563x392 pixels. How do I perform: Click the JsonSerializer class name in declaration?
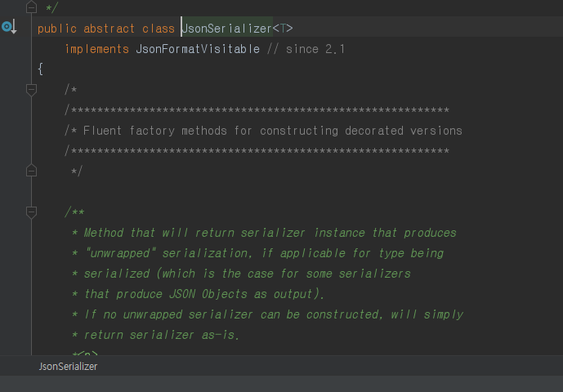coord(227,29)
